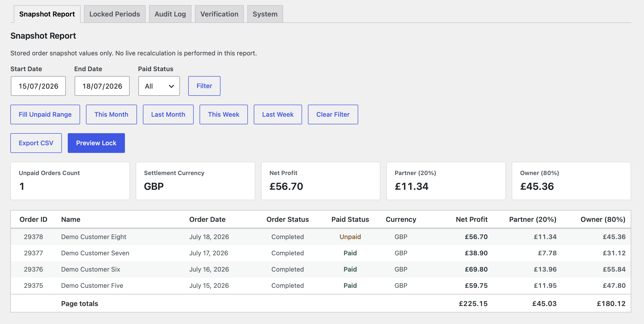This screenshot has width=644, height=324.
Task: Click the Currency column header
Action: point(401,219)
